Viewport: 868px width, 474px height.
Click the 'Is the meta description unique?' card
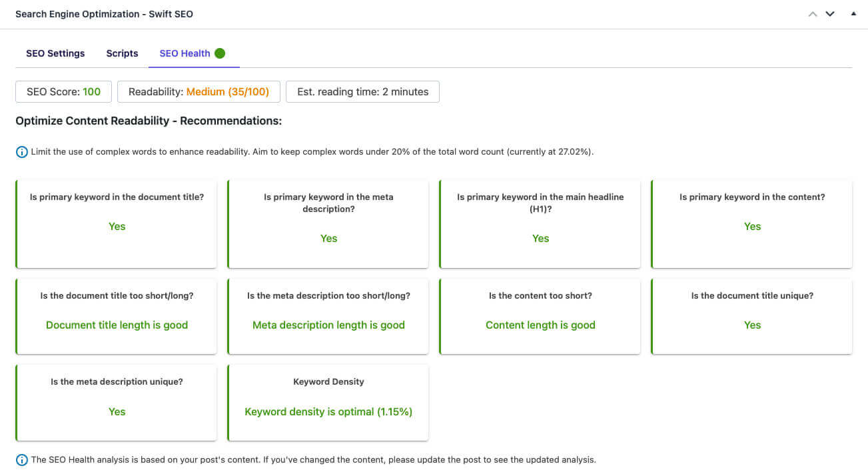click(117, 403)
